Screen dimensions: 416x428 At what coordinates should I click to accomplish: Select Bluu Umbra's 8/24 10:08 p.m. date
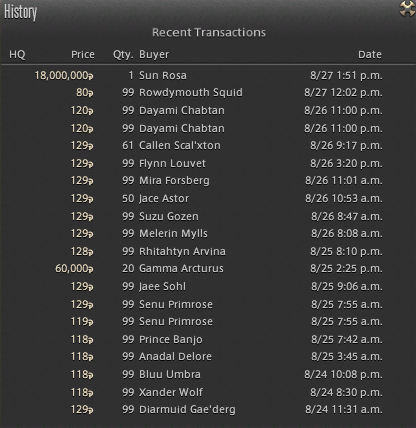pyautogui.click(x=343, y=375)
